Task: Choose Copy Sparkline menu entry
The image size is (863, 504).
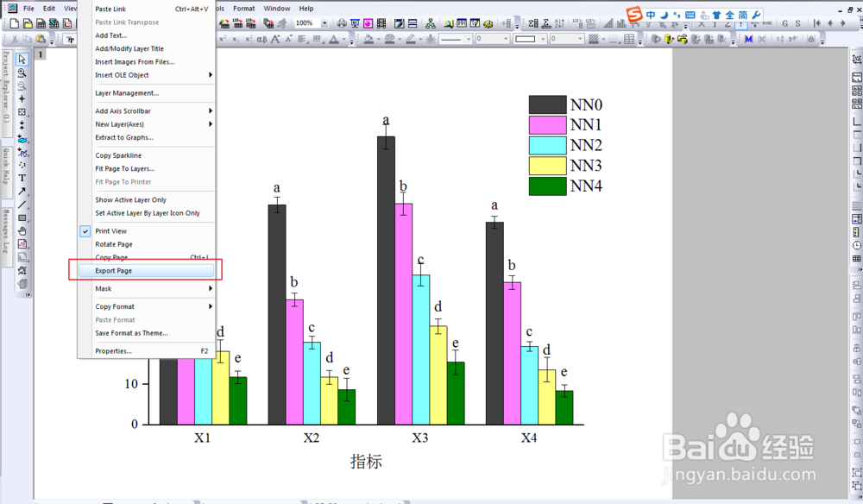Action: (x=147, y=155)
